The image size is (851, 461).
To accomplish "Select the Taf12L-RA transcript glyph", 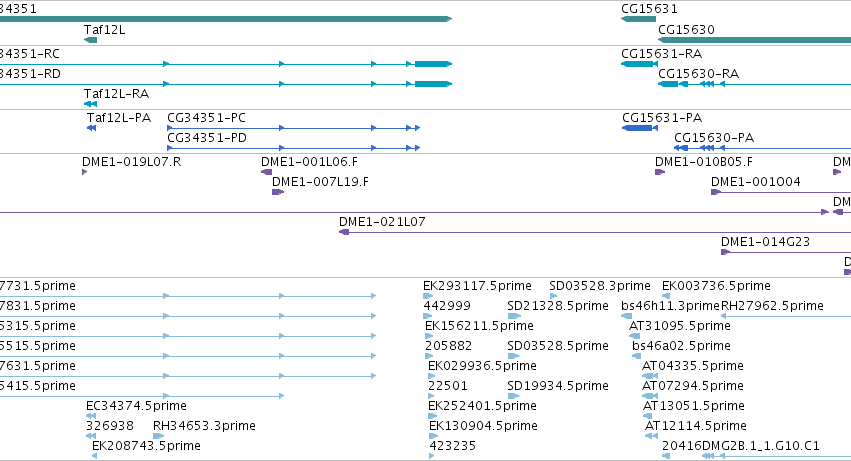I will pos(91,104).
